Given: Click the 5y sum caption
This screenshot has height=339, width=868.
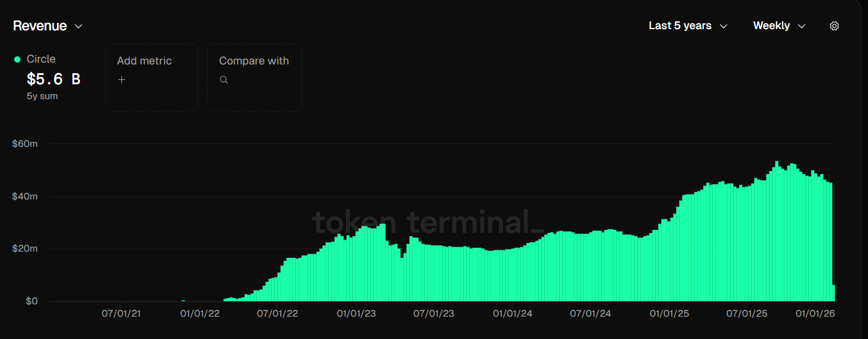Looking at the screenshot, I should (x=42, y=96).
